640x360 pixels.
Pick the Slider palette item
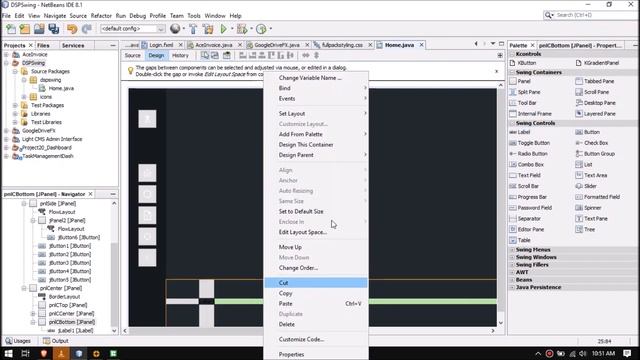click(586, 186)
